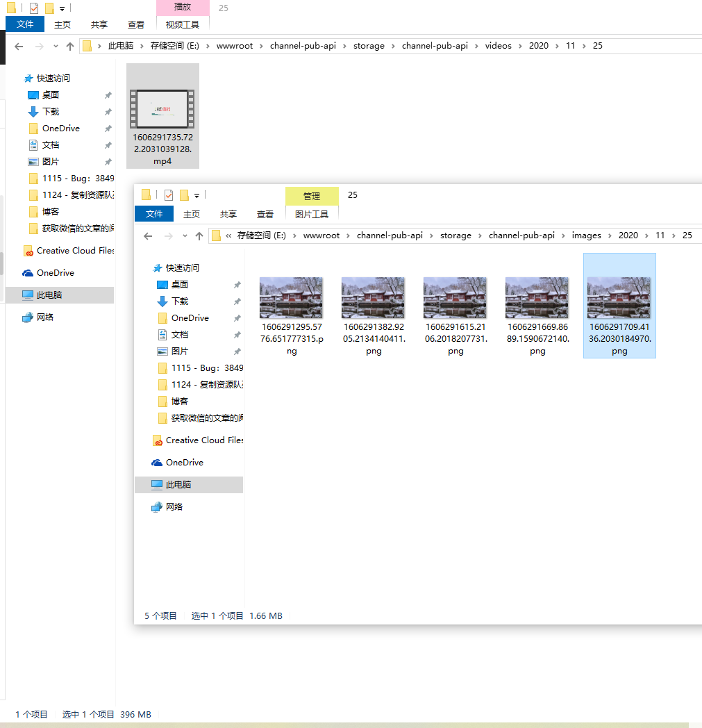Open quick access toolbar dropdown in images window
This screenshot has width=702, height=728.
point(197,195)
